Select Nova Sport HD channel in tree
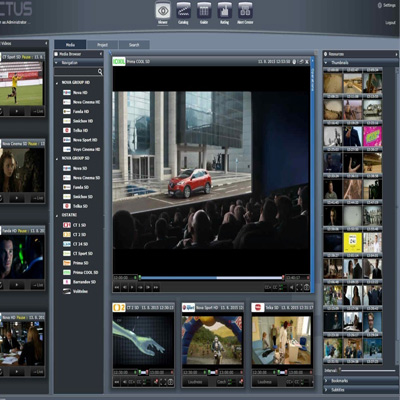This screenshot has width=400, height=400. point(80,140)
